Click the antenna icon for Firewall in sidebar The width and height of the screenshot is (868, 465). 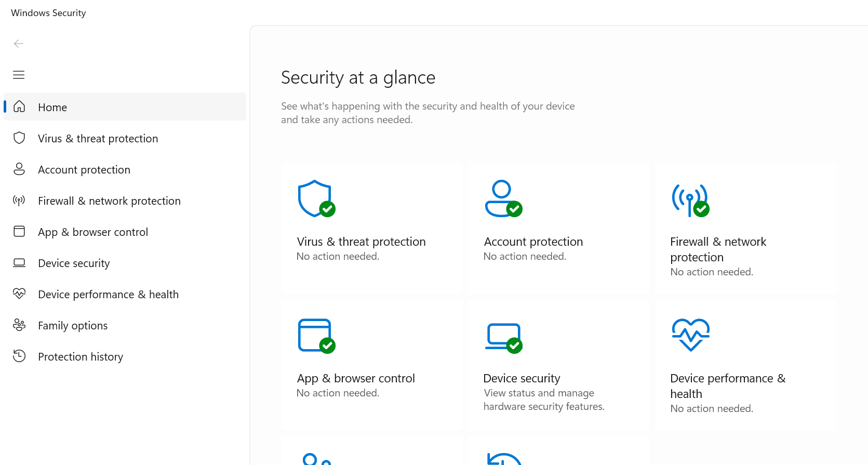[x=19, y=201]
